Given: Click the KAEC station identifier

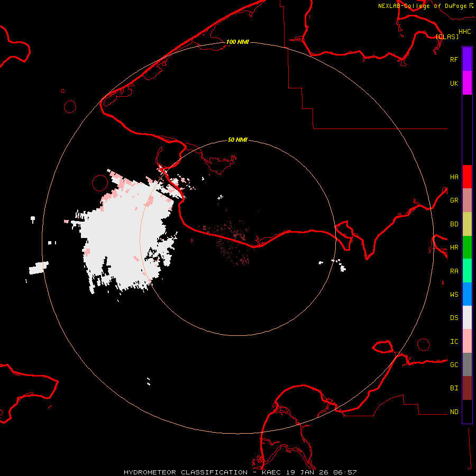Looking at the screenshot, I should [x=271, y=472].
